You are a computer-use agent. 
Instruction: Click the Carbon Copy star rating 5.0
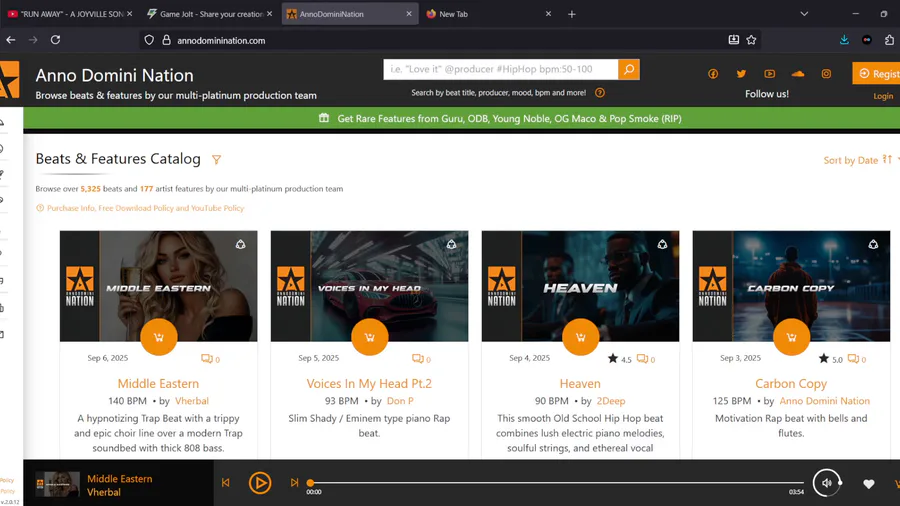[x=831, y=359]
